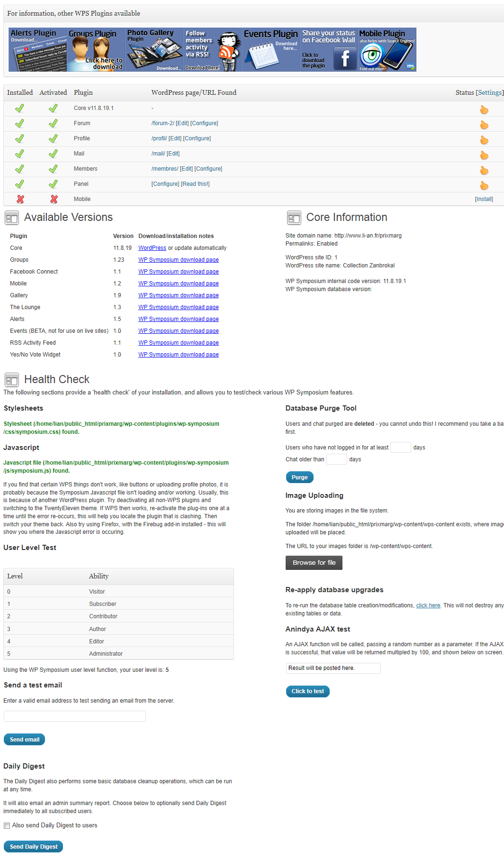Click the Groups Plugin download banner
This screenshot has height=861, width=504.
pos(96,50)
